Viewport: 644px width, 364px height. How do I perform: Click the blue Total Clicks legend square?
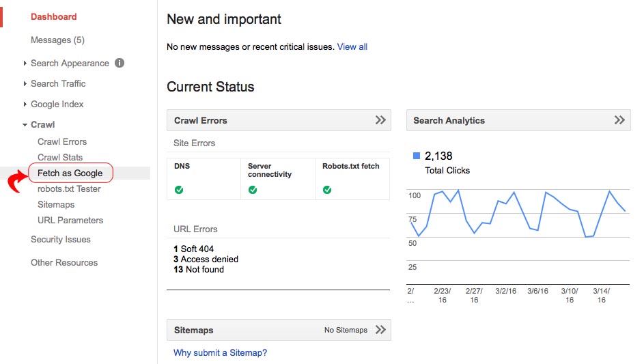(x=417, y=156)
